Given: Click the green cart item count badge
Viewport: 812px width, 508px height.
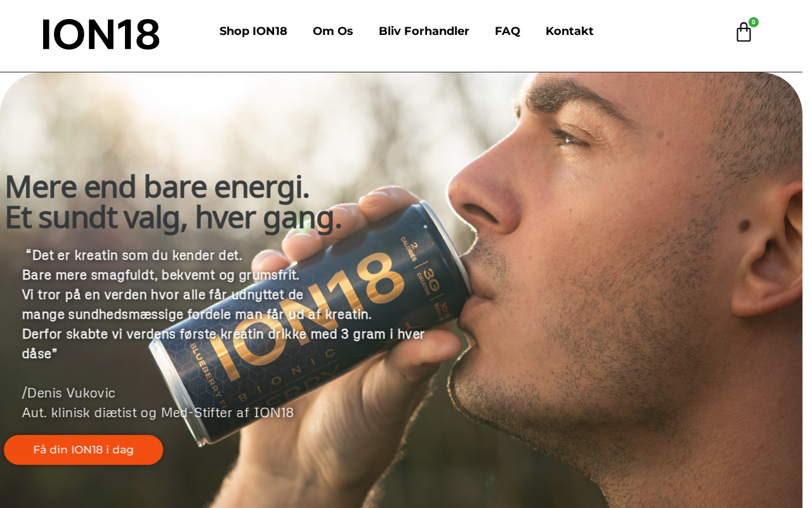Looking at the screenshot, I should (754, 22).
